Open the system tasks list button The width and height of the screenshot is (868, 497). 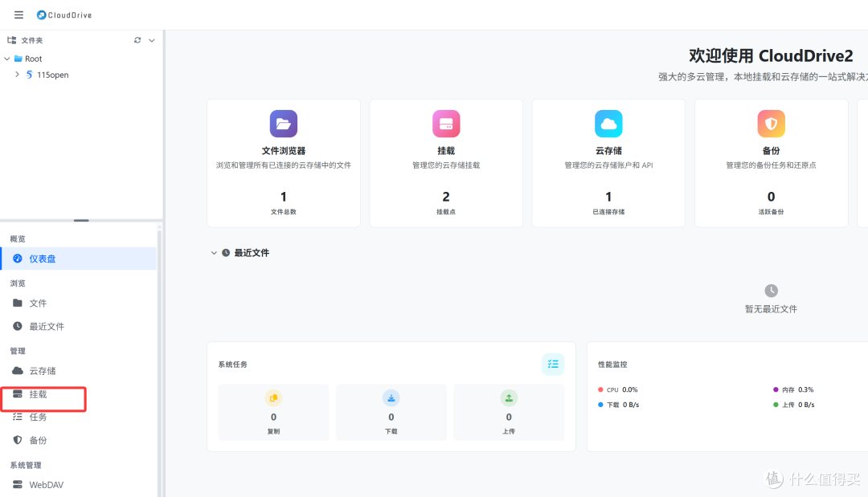553,365
